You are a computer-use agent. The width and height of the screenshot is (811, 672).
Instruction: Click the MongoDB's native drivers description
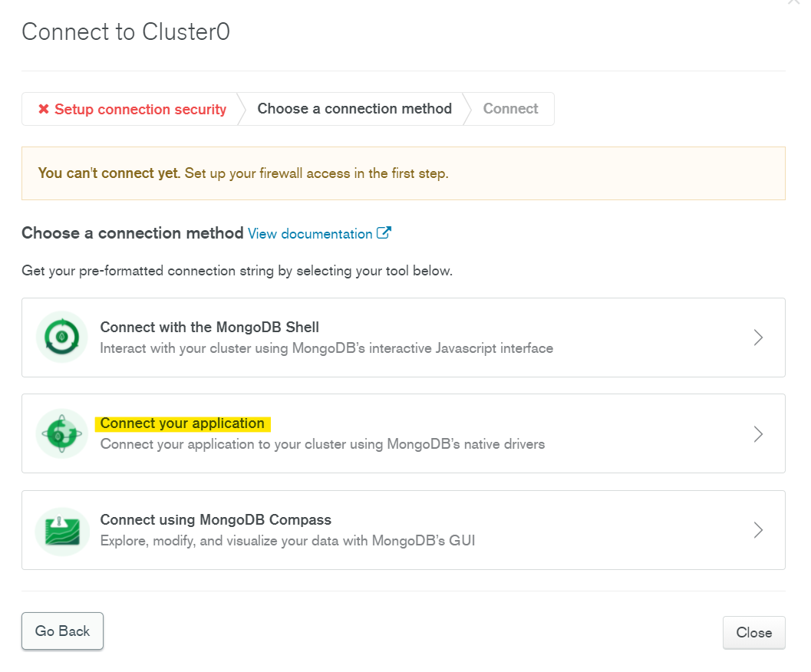point(322,444)
